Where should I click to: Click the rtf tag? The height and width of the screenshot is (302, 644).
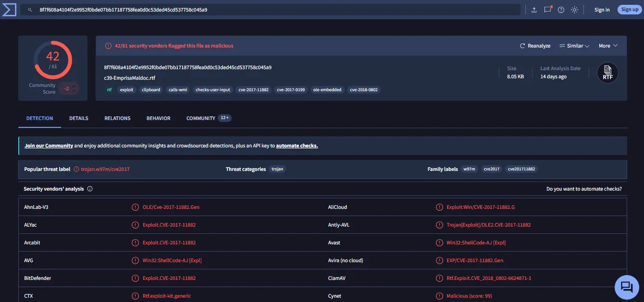[110, 90]
